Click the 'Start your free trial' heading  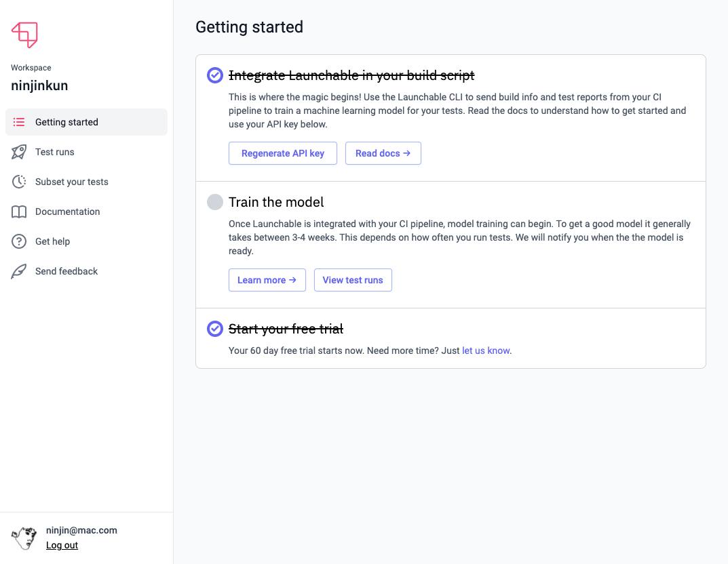click(x=286, y=329)
